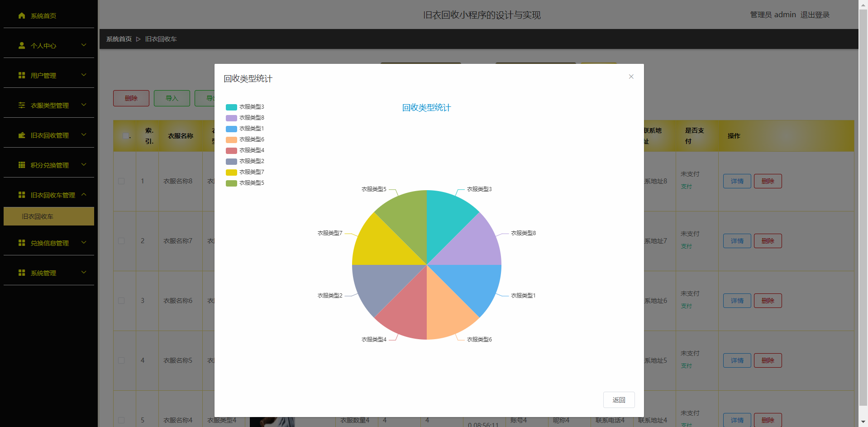Click the sliders icon beside 衣服类型管理

click(x=21, y=106)
